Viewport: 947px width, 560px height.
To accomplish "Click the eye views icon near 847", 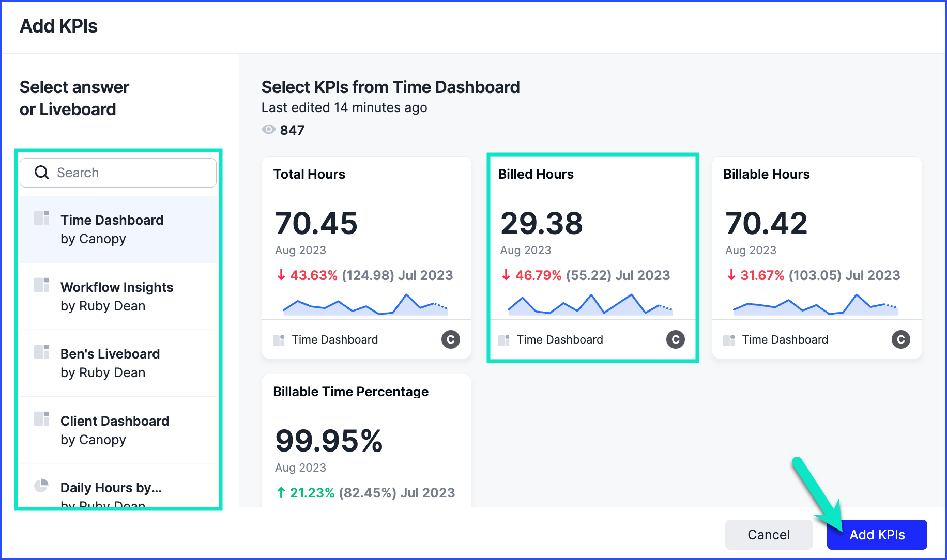I will (268, 130).
